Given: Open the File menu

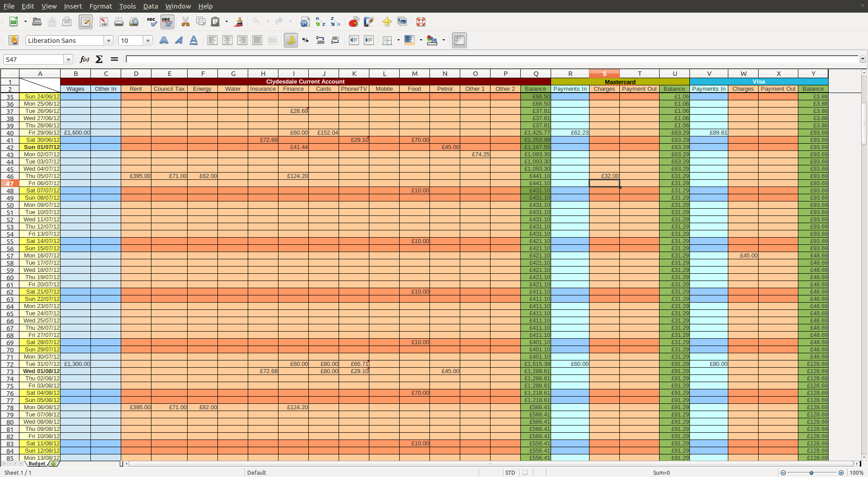Looking at the screenshot, I should click(x=9, y=6).
